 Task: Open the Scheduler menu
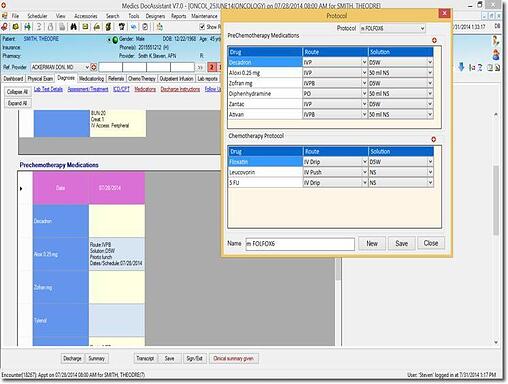[37, 16]
